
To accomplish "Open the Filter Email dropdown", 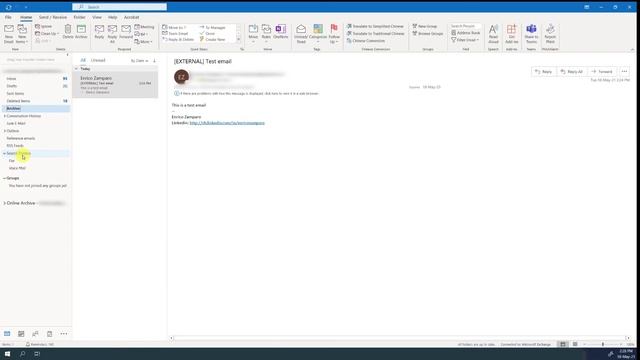I will pos(465,40).
